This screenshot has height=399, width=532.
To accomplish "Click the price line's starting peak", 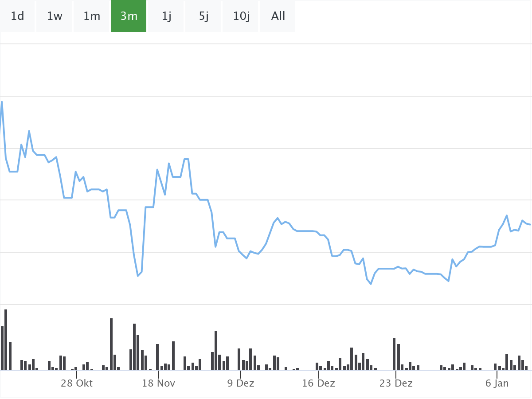I will (x=2, y=102).
